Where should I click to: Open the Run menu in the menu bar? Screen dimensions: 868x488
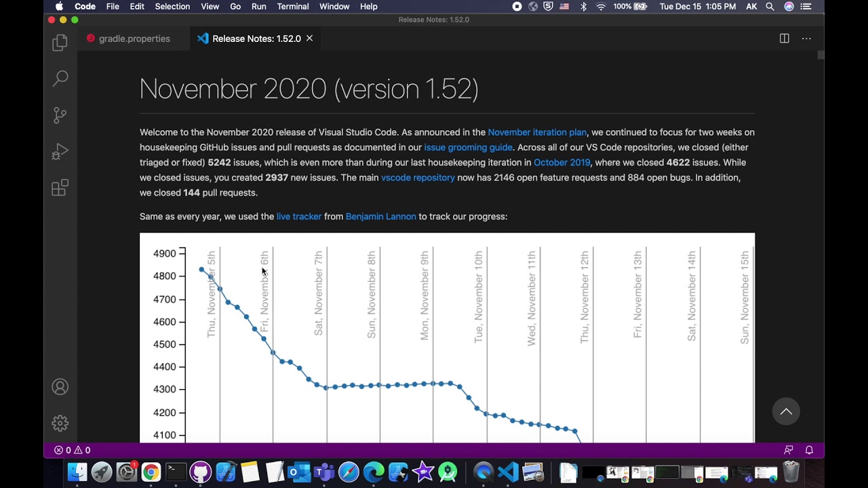coord(258,6)
